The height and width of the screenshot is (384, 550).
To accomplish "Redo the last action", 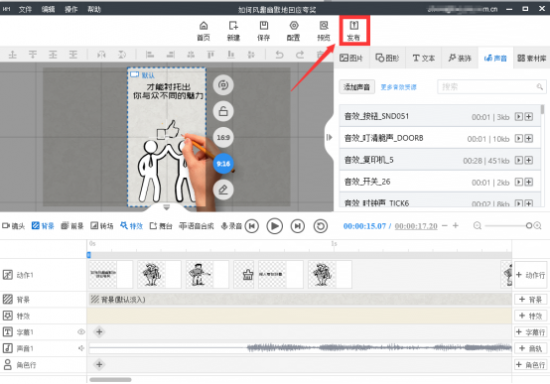I will pyautogui.click(x=300, y=55).
